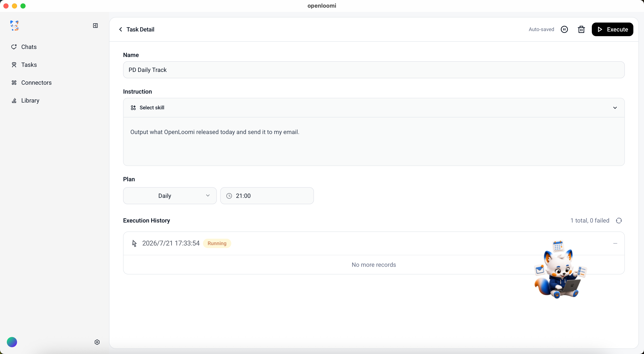Click the '1 total, 0 failed' summary
Viewport: 644px width, 354px height.
click(590, 221)
